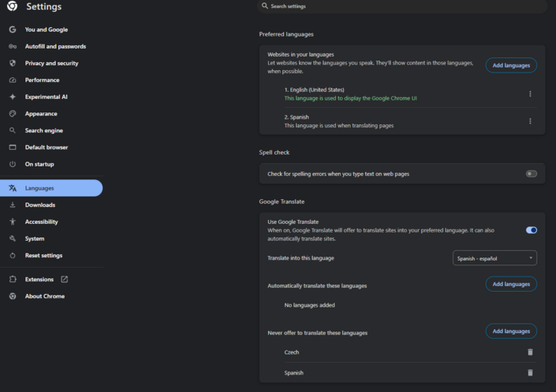Click 'Spanish' in never-translate list

pos(294,373)
